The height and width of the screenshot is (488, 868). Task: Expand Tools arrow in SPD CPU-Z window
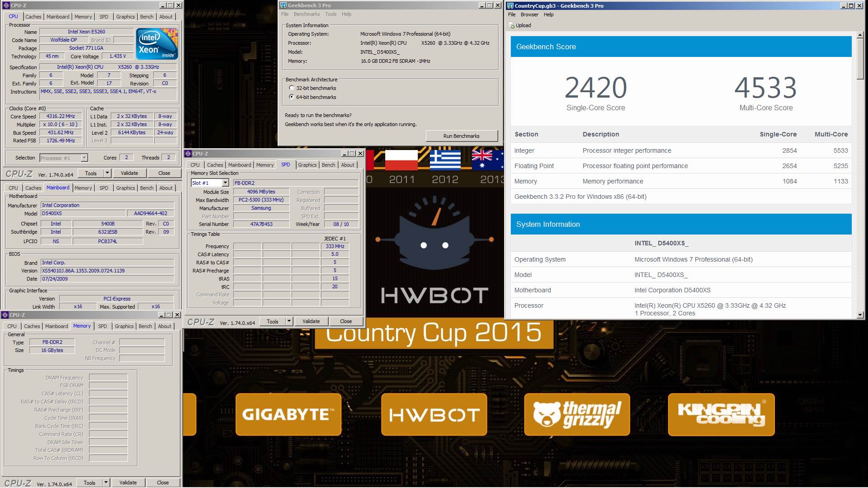point(289,321)
